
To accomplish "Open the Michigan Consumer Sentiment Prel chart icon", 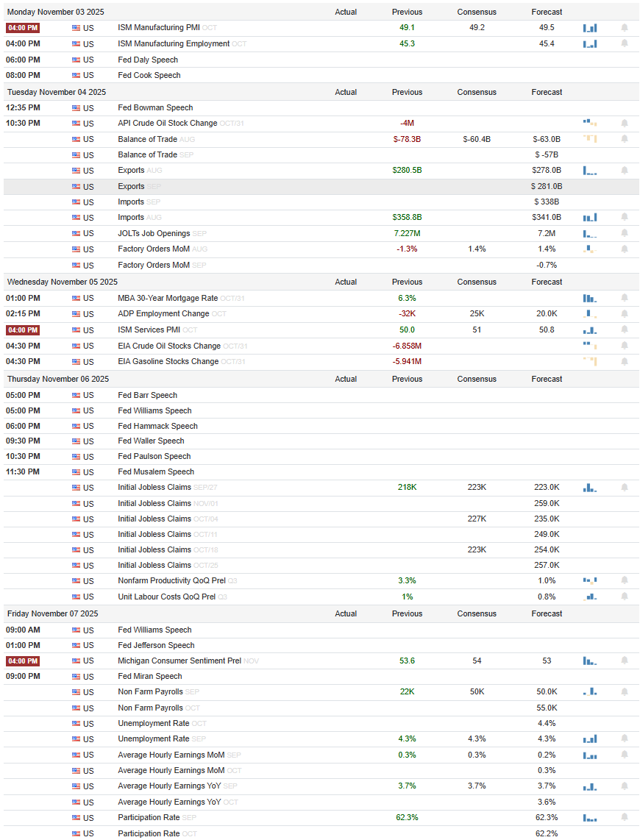I will tap(590, 661).
